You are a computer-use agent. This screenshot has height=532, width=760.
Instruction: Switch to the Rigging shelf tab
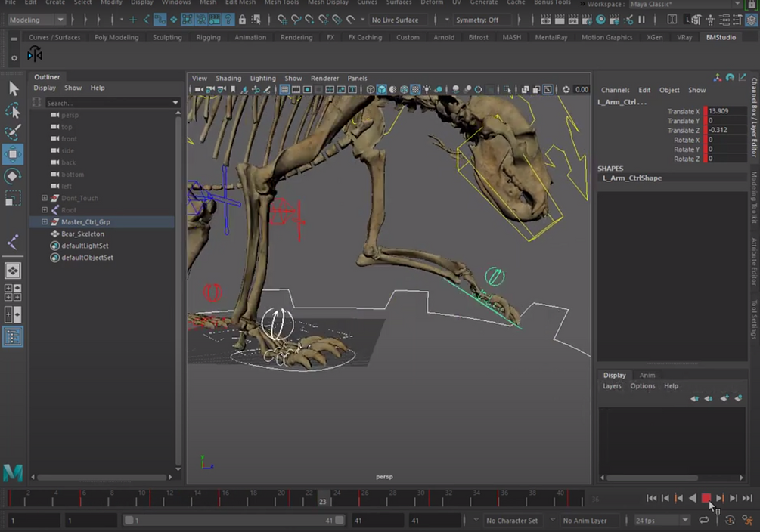pos(208,36)
